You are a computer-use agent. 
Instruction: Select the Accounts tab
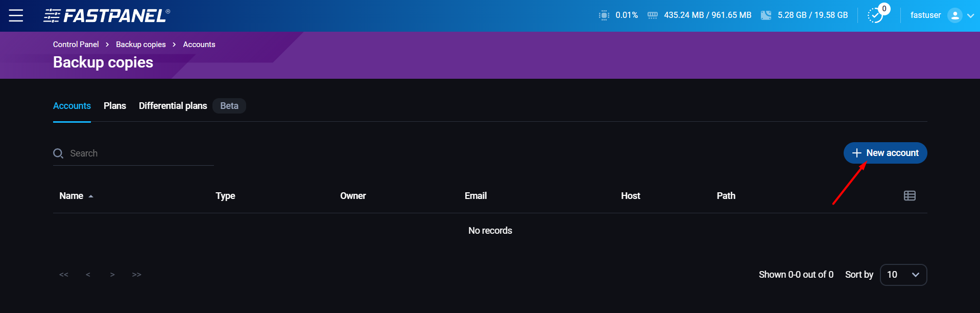(72, 106)
